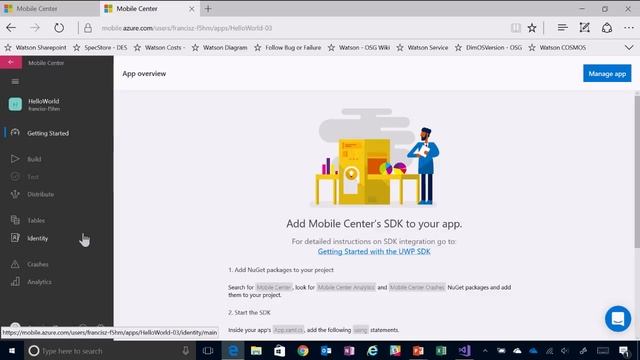Click the HelloWorld app avatar icon

(x=15, y=104)
